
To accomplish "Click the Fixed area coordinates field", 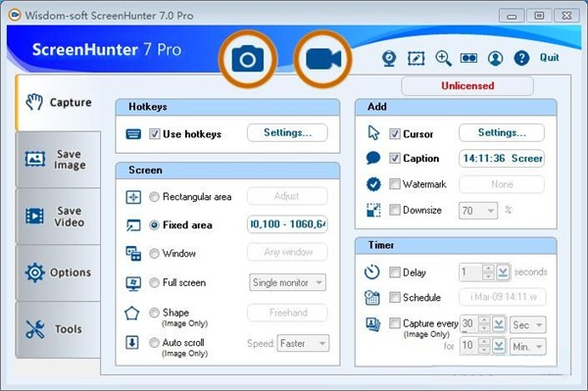I will pyautogui.click(x=287, y=224).
